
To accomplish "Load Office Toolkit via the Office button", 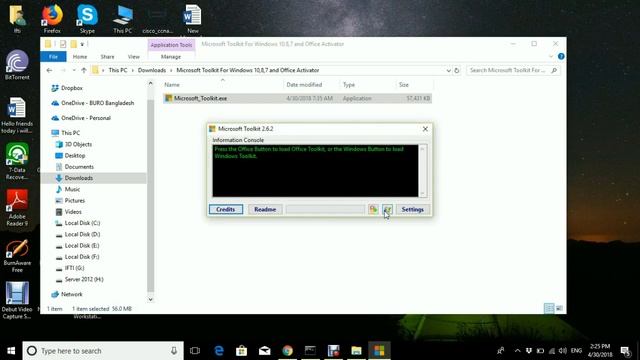I will [x=373, y=209].
